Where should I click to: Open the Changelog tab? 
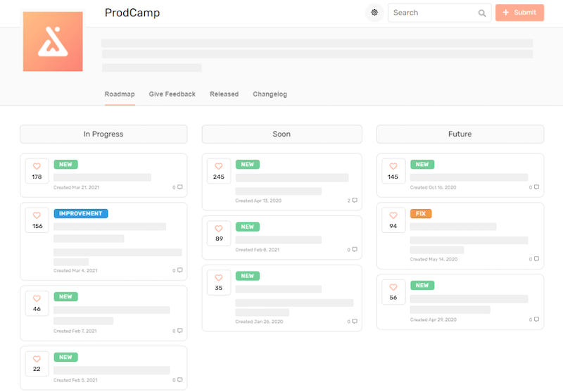click(x=270, y=94)
